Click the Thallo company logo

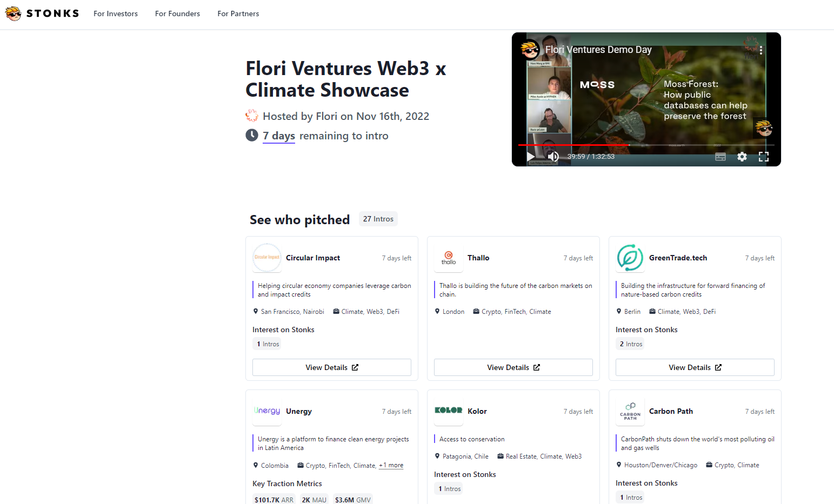point(449,258)
